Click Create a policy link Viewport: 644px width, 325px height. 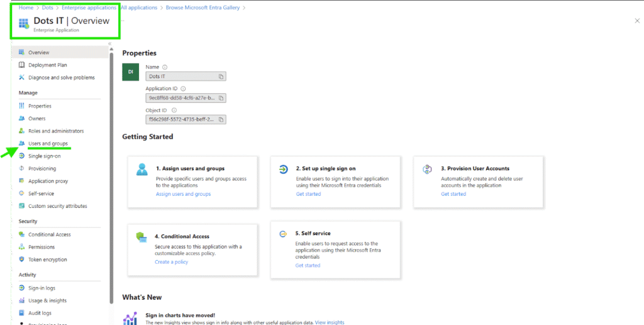[171, 262]
